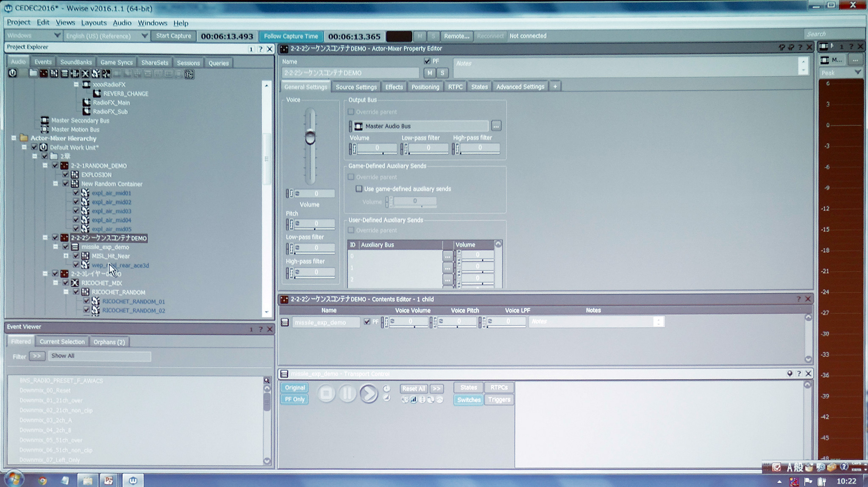Create new Virtual Folder in Project Explorer toolbar

click(33, 73)
